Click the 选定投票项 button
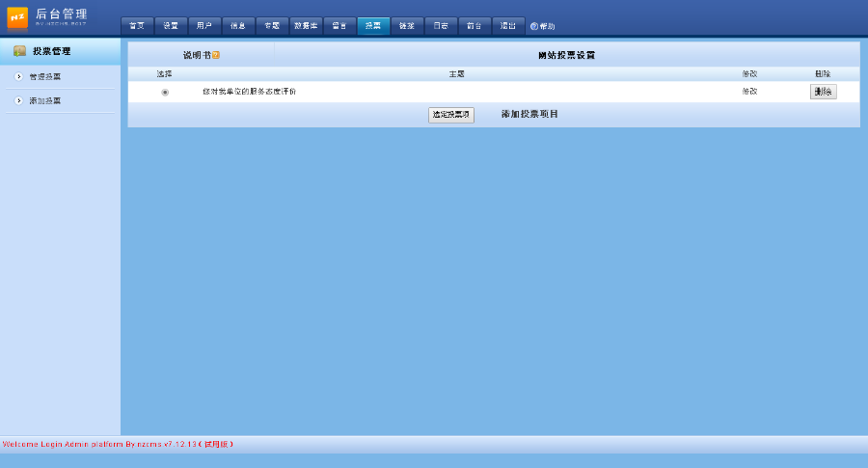Image resolution: width=868 pixels, height=468 pixels. (451, 115)
